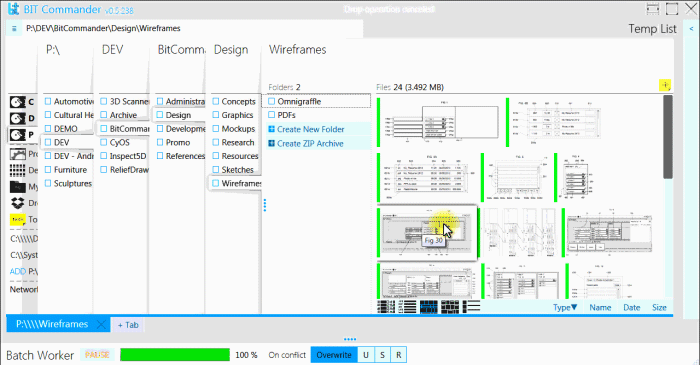
Task: Collapse the Temp List panel with the arrow
Action: pyautogui.click(x=691, y=29)
